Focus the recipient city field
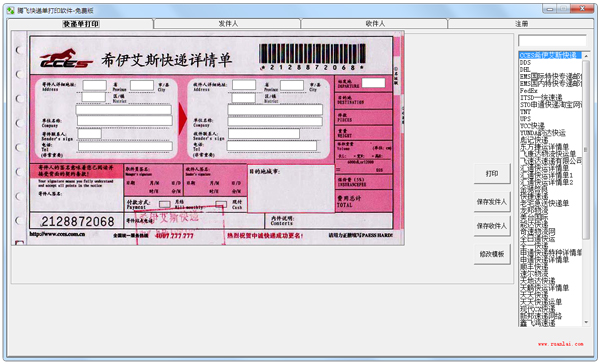 coord(292,85)
